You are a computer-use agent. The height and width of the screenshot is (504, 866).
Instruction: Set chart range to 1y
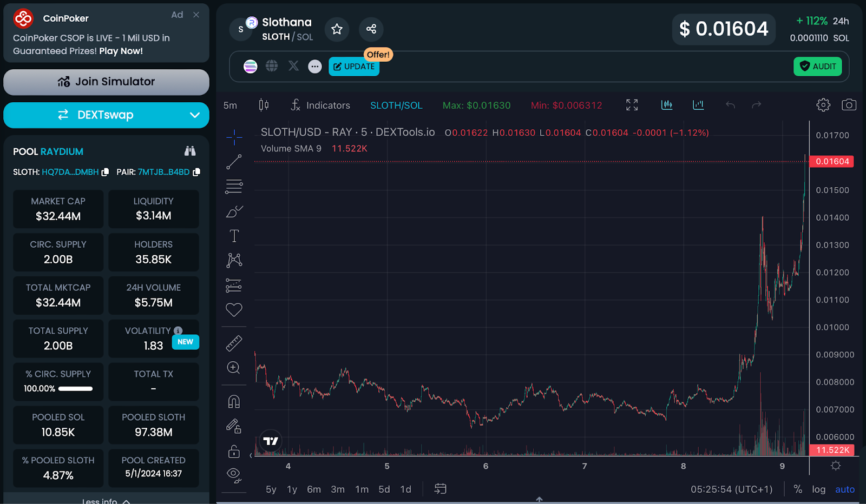point(292,489)
